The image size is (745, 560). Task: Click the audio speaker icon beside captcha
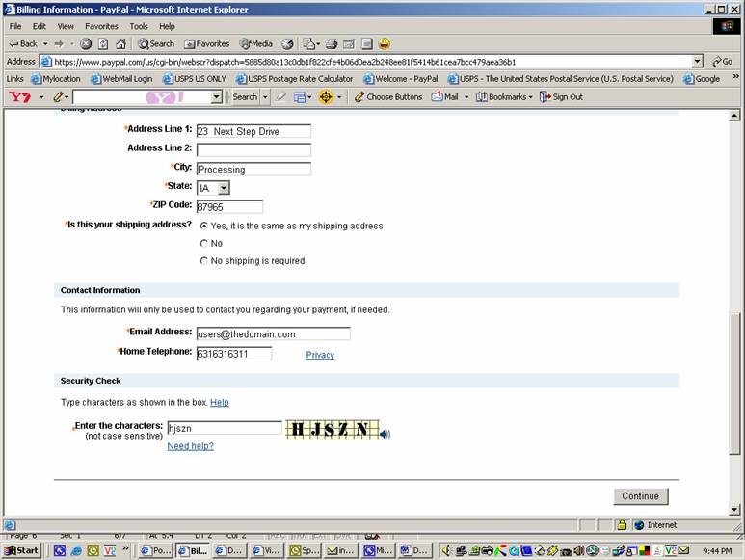(385, 434)
